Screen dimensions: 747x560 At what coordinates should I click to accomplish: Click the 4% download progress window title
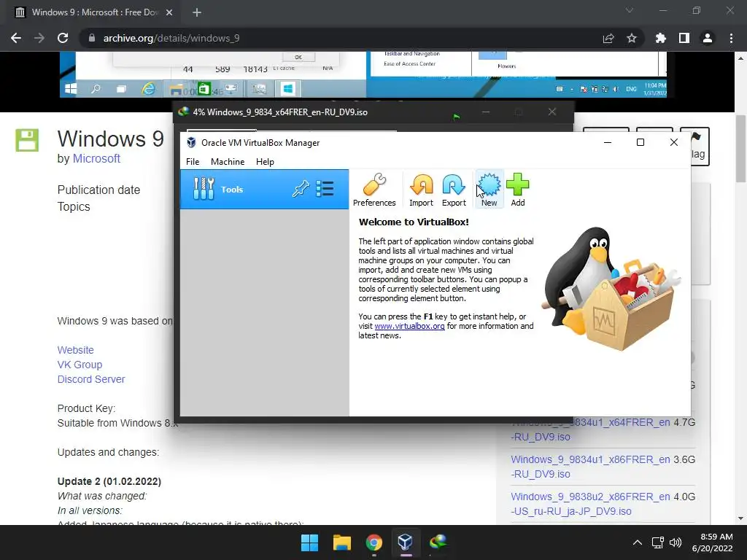280,112
